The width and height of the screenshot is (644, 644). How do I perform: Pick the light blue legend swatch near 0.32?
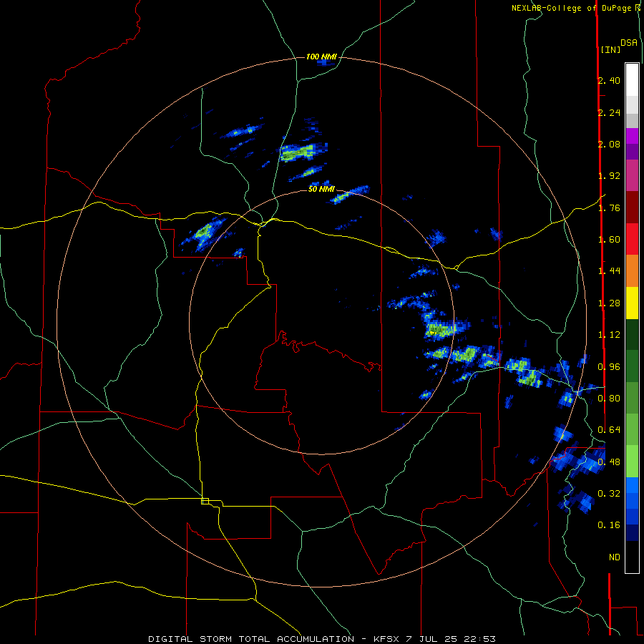(x=632, y=485)
